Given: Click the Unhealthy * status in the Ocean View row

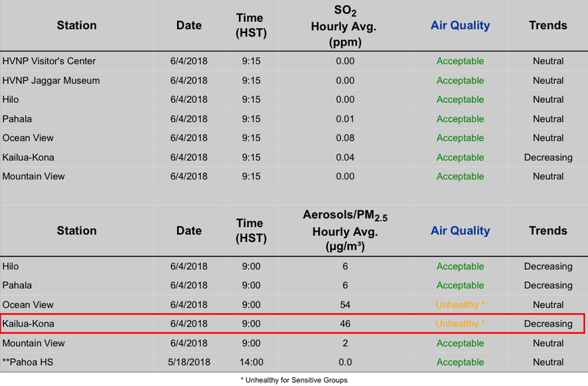Looking at the screenshot, I should tap(460, 304).
